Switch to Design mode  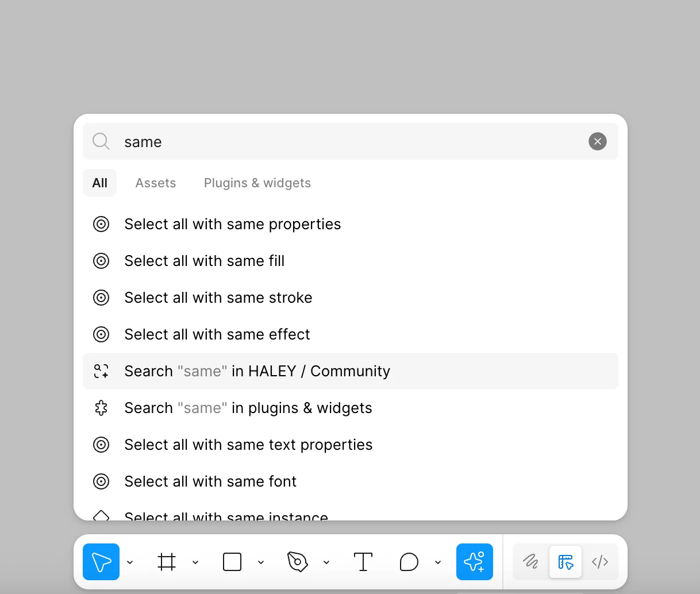566,562
